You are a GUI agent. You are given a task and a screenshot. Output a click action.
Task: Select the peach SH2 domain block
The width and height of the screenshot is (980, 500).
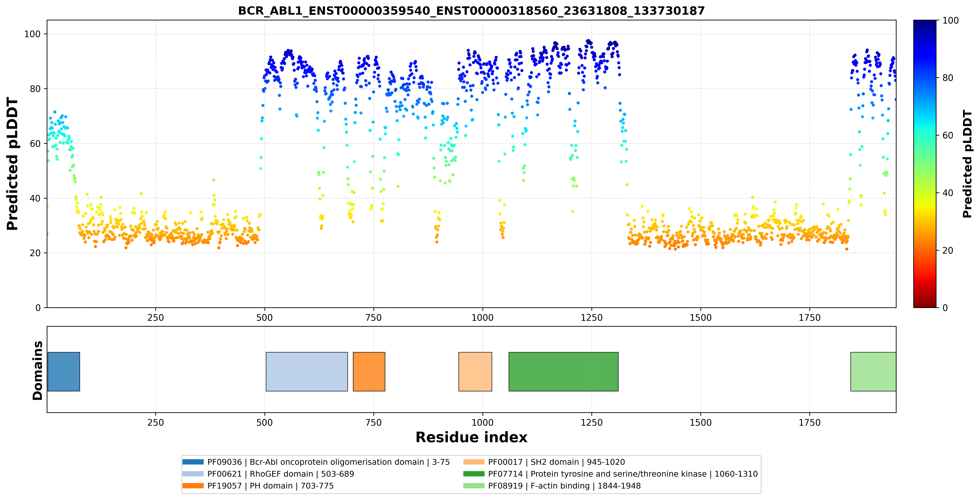pos(475,371)
